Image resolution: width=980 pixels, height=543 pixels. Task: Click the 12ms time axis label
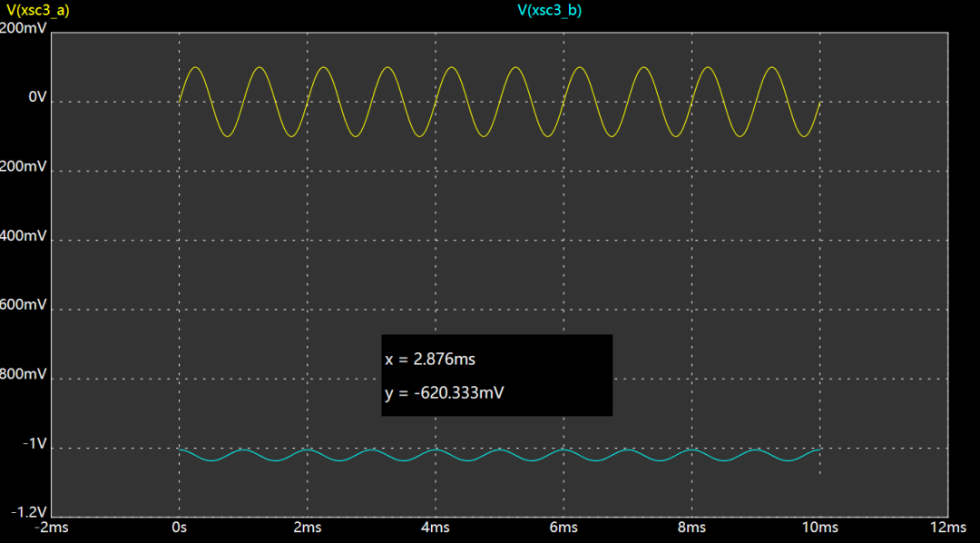pyautogui.click(x=948, y=528)
